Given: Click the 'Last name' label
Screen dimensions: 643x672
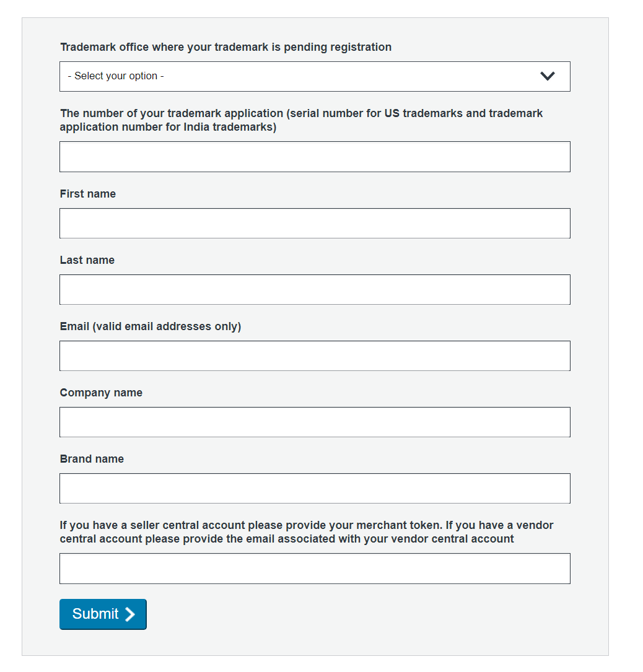Looking at the screenshot, I should tap(87, 260).
